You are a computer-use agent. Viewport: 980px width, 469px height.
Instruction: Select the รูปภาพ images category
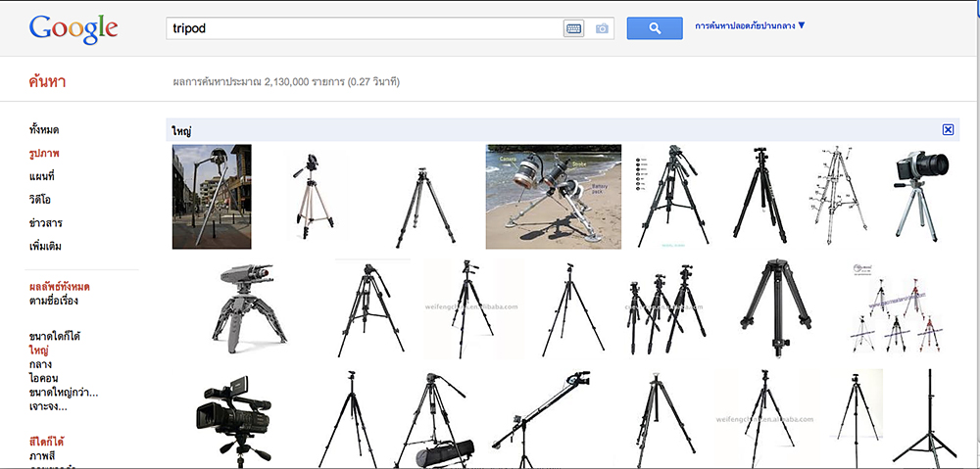click(44, 153)
